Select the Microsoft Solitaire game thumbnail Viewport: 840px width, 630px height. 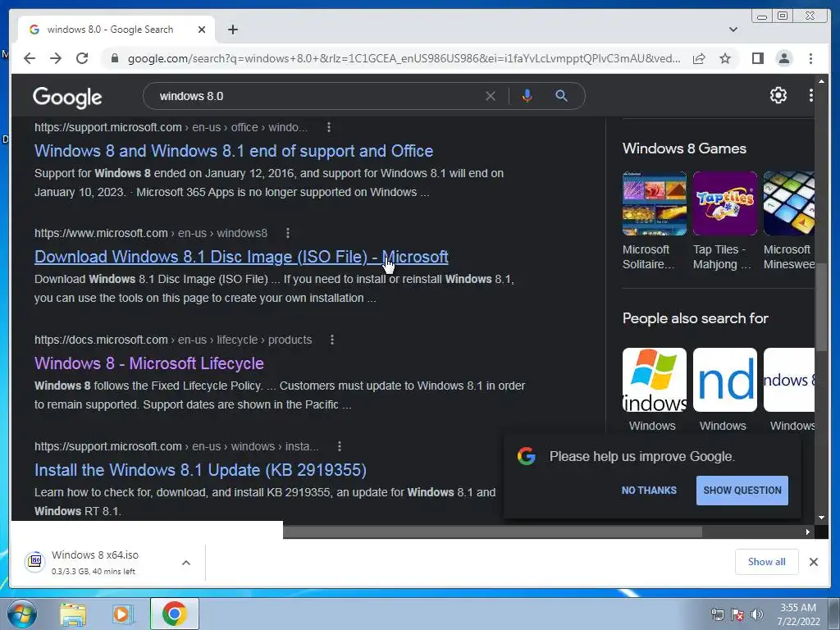[x=654, y=203]
